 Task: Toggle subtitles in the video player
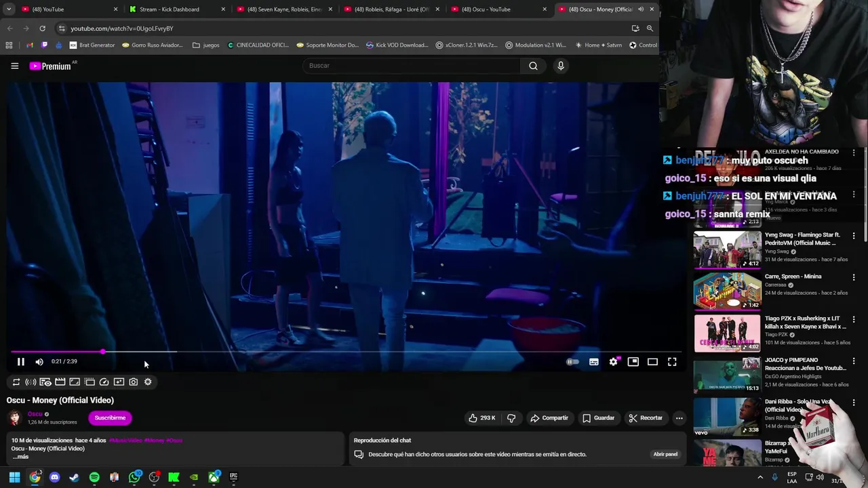point(594,362)
